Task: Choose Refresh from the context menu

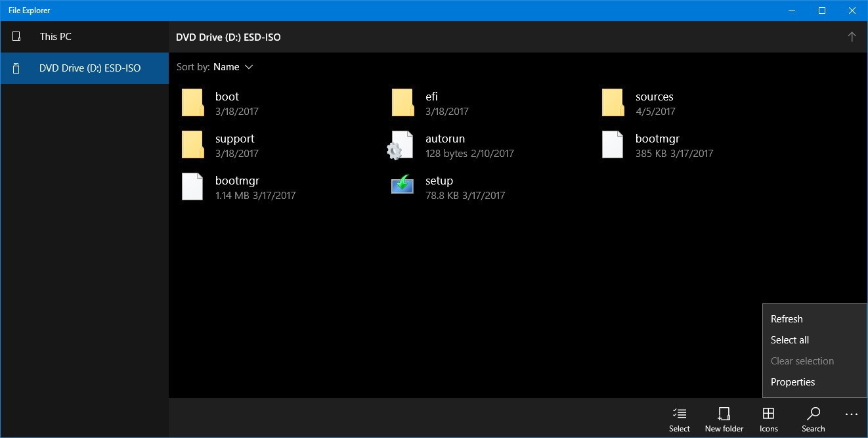Action: (x=814, y=319)
